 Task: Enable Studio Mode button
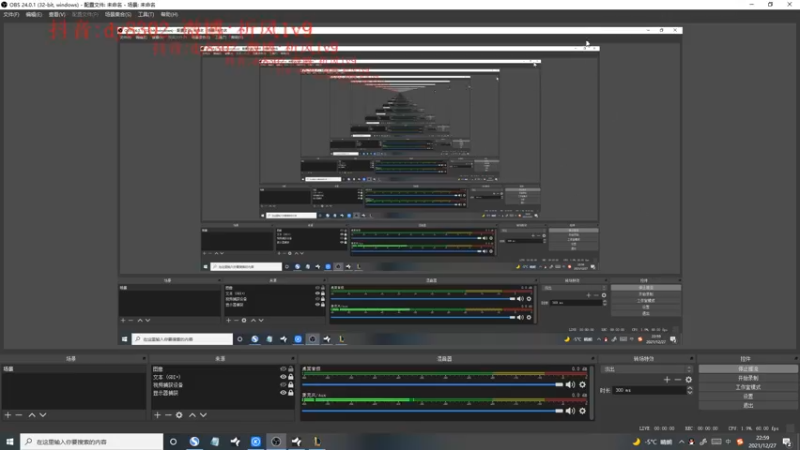tap(748, 387)
